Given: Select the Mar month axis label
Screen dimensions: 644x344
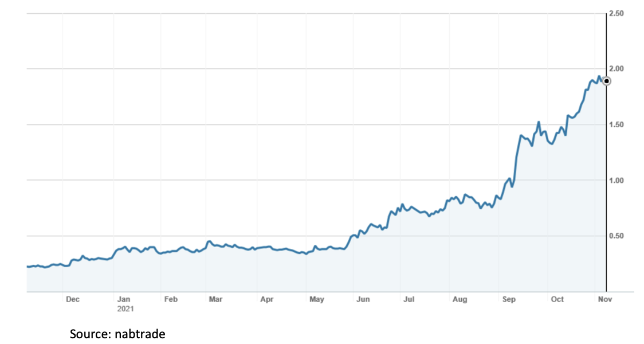Looking at the screenshot, I should click(215, 299).
